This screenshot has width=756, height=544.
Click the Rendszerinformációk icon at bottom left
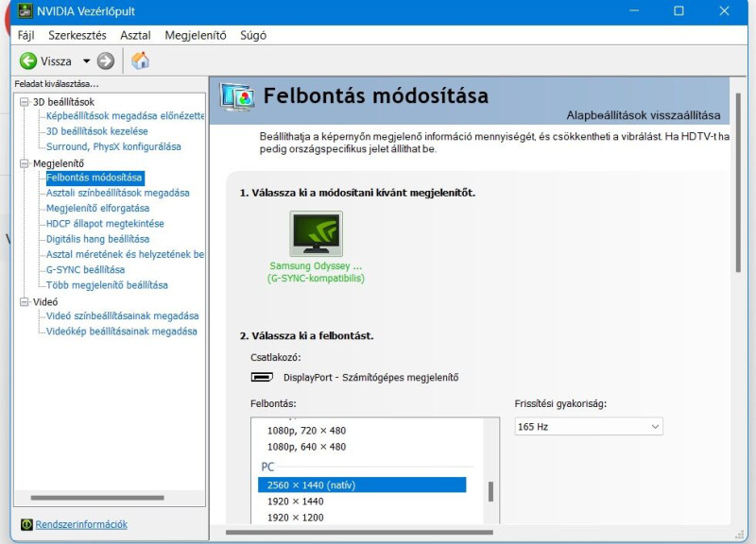coord(26,524)
